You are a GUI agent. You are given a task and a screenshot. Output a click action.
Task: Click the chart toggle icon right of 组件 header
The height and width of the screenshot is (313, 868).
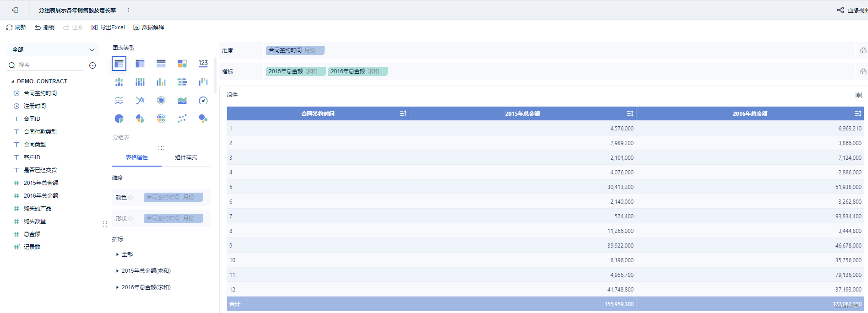coord(858,95)
